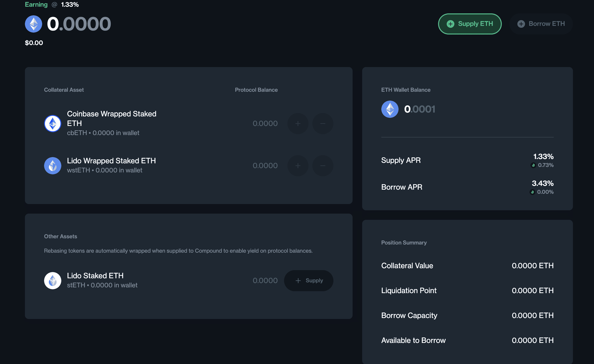Viewport: 594px width, 364px height.
Task: Click the Borrow APR 3.43% value
Action: [x=543, y=183]
